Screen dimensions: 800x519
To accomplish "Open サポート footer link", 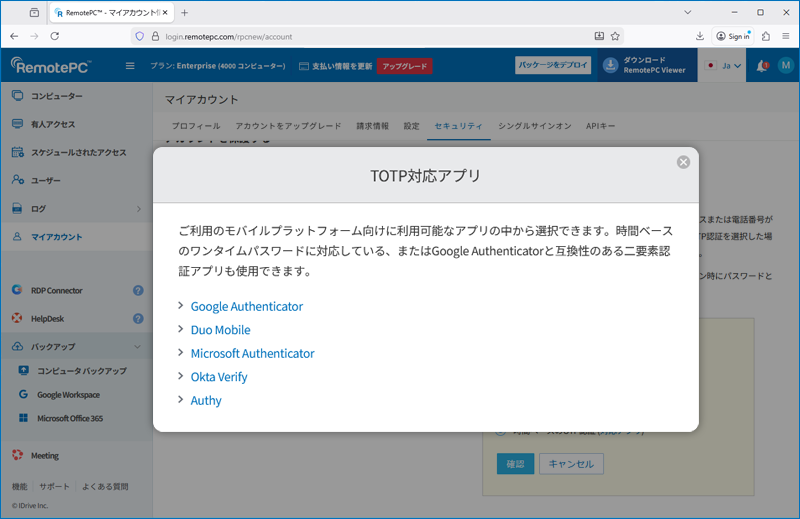I will click(54, 486).
